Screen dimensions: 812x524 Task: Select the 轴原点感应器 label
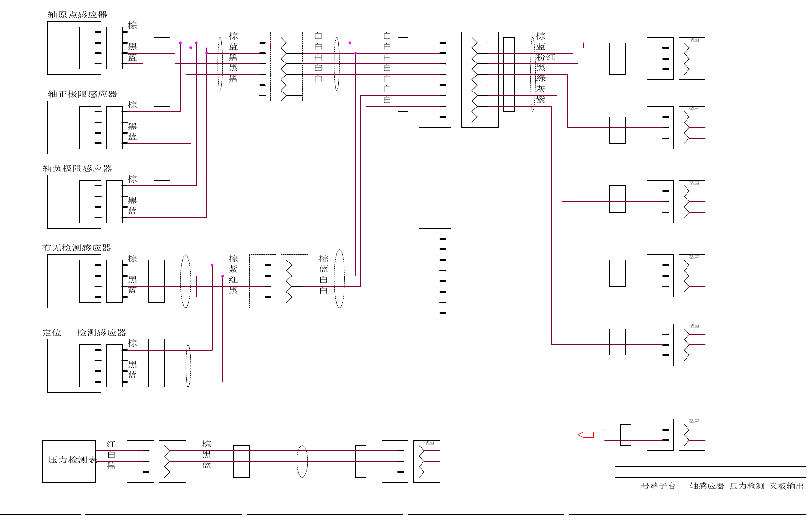[78, 15]
